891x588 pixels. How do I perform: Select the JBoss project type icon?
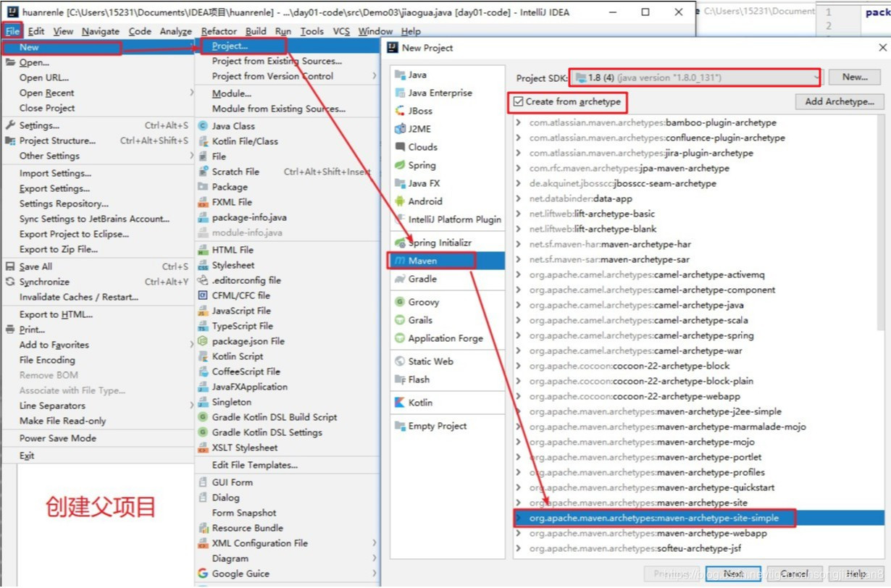399,111
